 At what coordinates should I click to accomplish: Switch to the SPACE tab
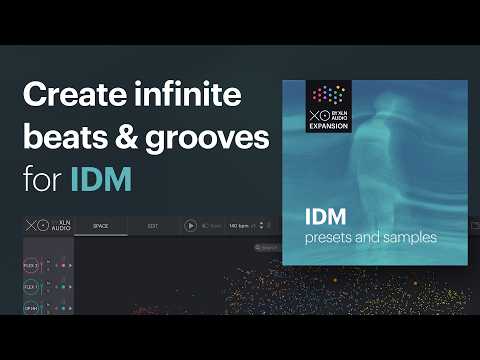(101, 226)
